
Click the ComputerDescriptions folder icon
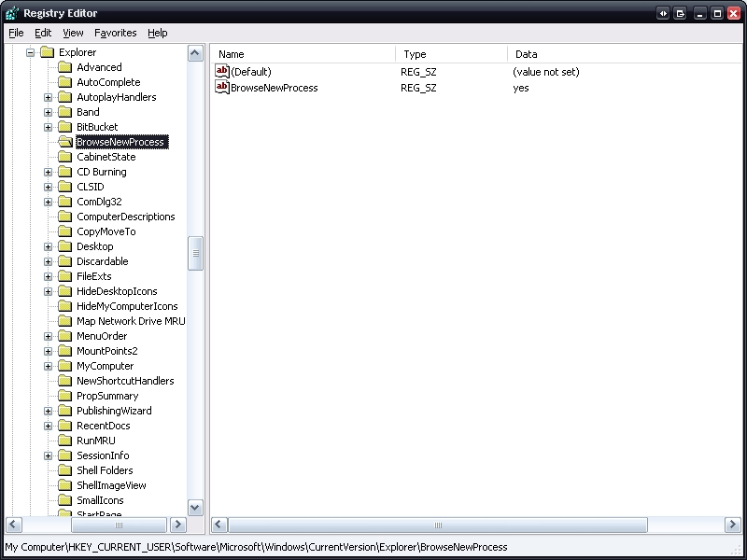click(x=64, y=217)
